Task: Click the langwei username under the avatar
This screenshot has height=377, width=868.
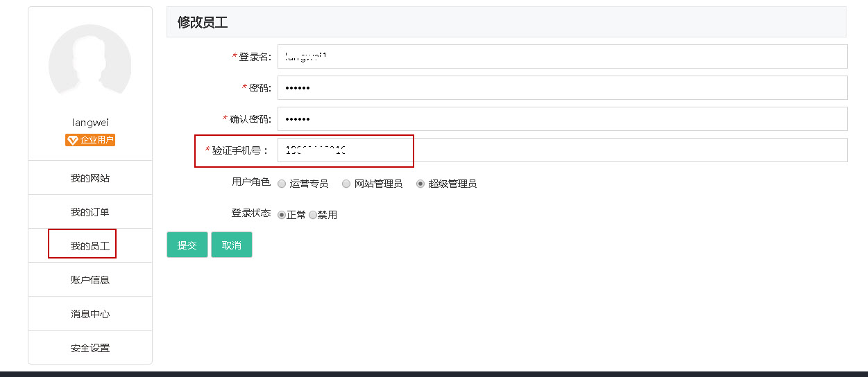Action: (x=90, y=123)
